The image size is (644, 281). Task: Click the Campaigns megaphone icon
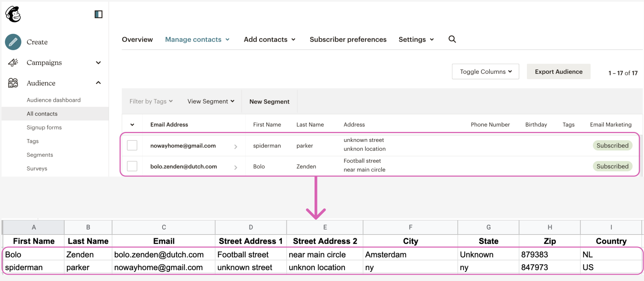point(13,63)
